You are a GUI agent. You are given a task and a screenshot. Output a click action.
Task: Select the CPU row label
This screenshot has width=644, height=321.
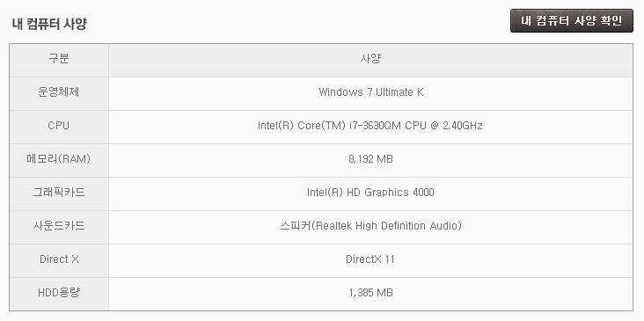point(59,126)
